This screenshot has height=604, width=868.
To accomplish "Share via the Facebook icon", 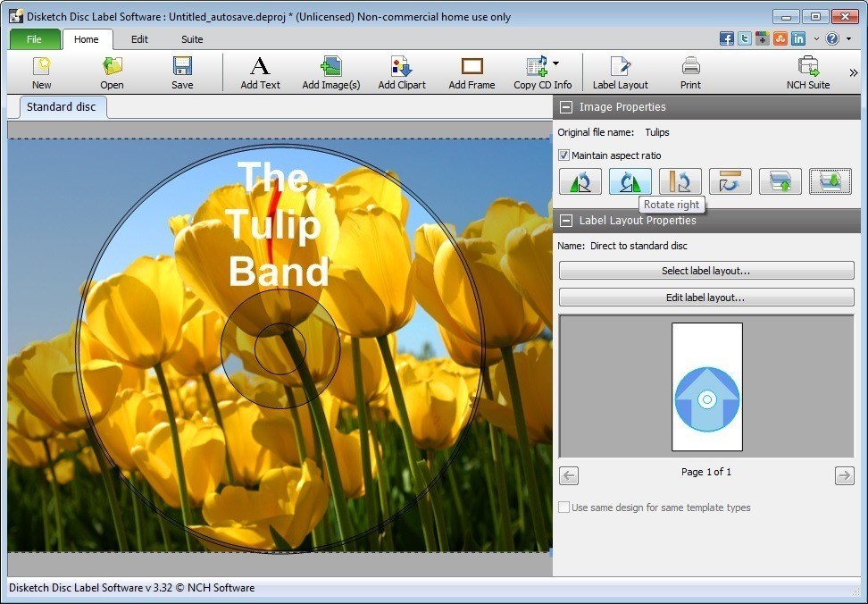I will pos(727,38).
